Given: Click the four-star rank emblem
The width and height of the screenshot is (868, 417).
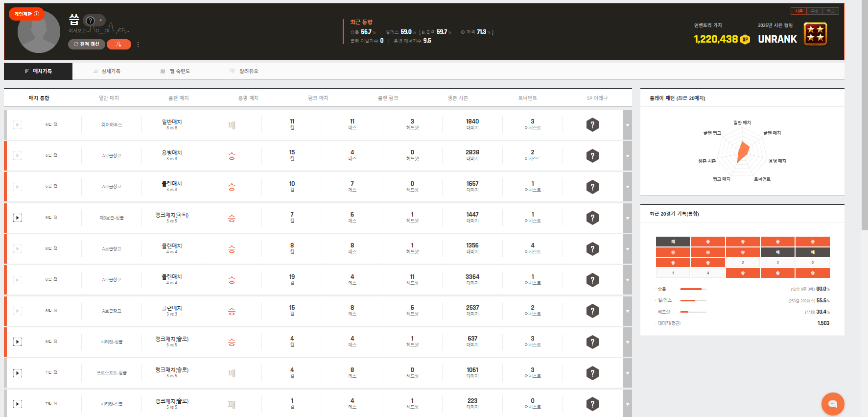Looking at the screenshot, I should pos(815,34).
